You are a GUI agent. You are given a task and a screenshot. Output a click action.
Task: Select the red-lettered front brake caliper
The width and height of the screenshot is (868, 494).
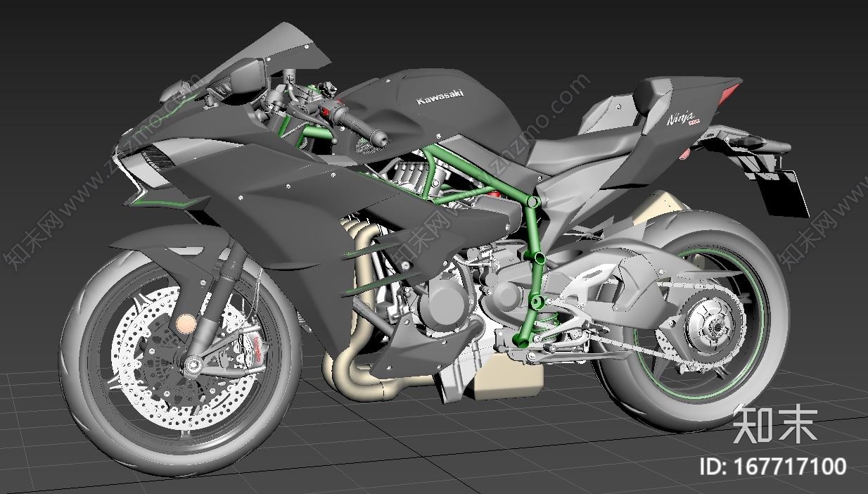point(257,347)
